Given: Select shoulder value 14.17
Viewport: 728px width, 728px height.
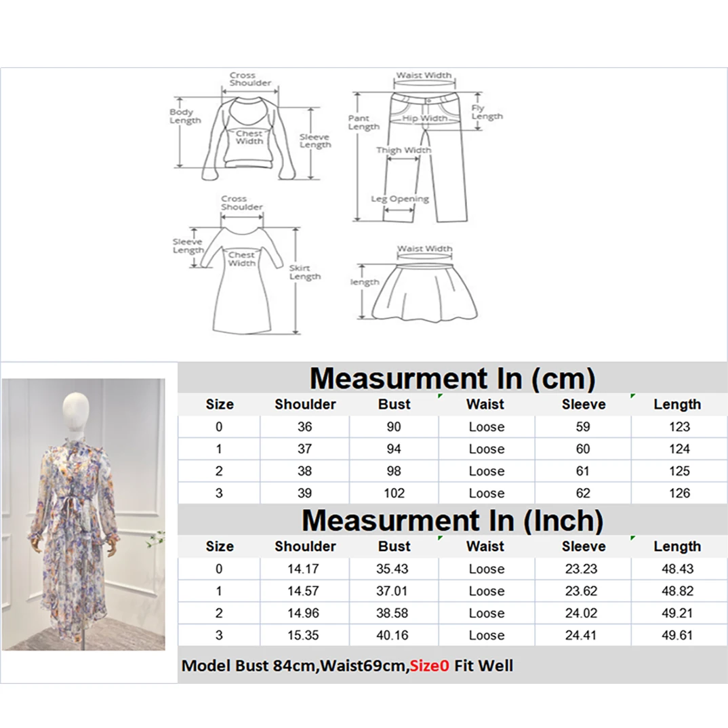Looking at the screenshot, I should coord(303,569).
